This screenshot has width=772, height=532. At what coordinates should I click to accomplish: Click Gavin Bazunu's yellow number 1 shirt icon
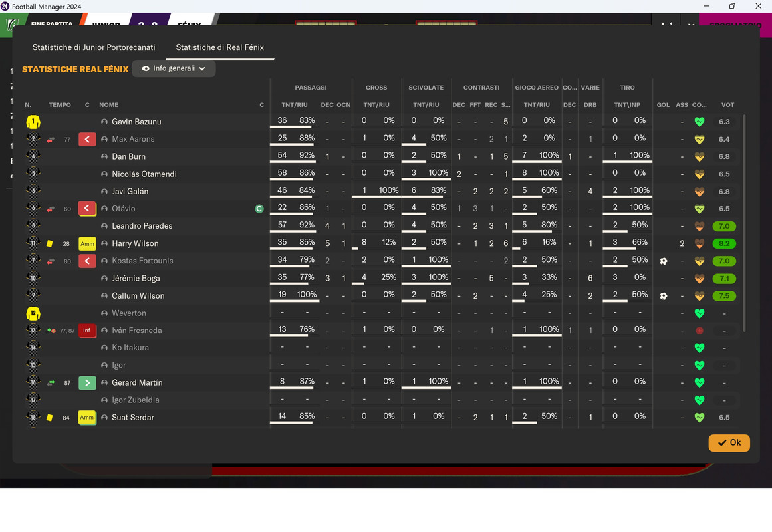pyautogui.click(x=33, y=122)
